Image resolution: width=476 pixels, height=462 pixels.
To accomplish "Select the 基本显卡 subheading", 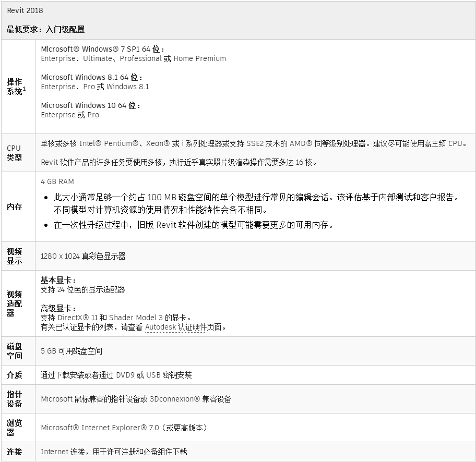I will (x=58, y=280).
